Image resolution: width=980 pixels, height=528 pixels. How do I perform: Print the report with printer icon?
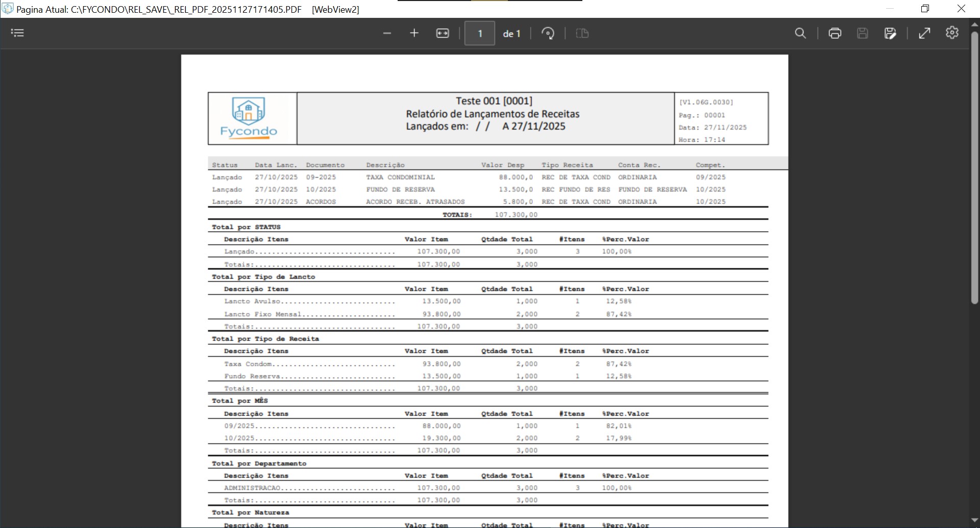(835, 34)
